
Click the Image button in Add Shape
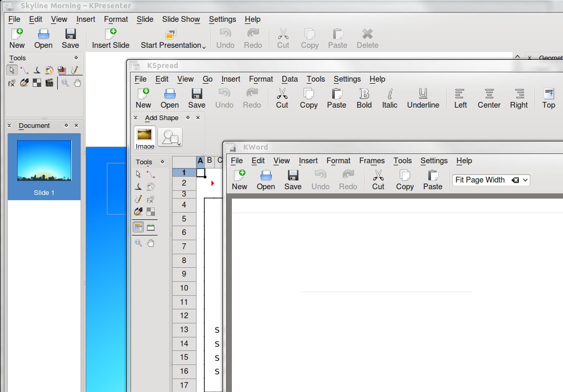[145, 138]
